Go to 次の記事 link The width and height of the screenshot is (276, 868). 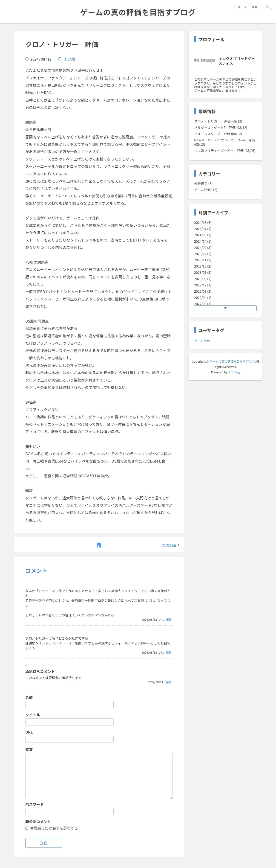pos(171,545)
